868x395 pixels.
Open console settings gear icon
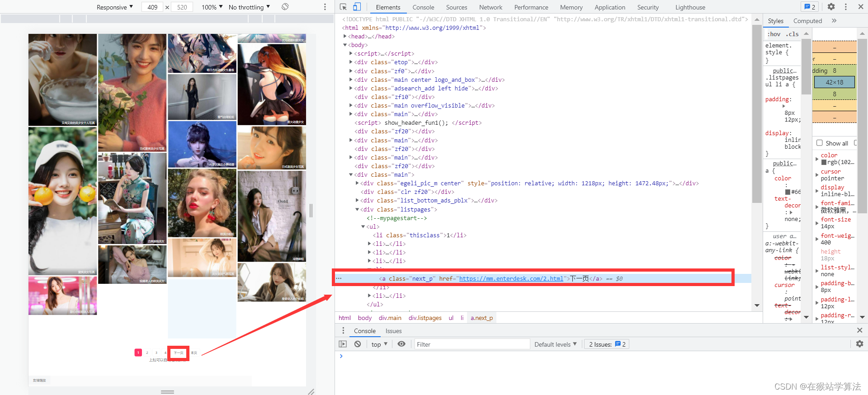point(859,344)
